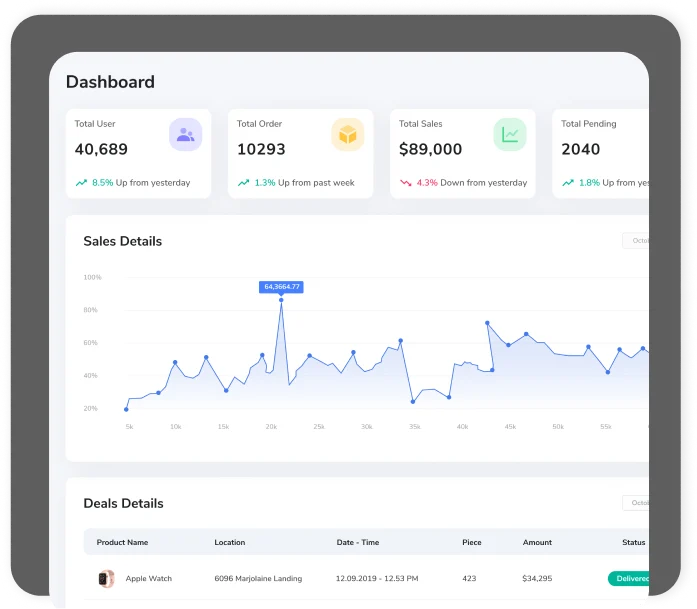Open the Sales Details month dropdown

tap(636, 241)
